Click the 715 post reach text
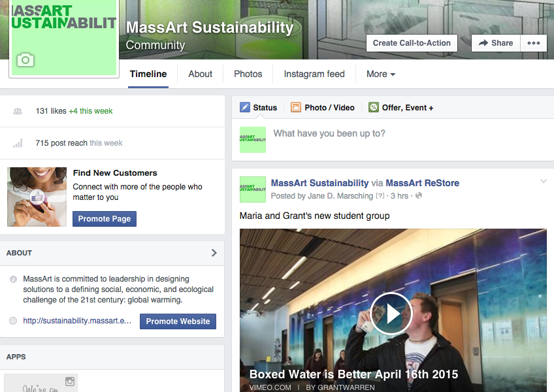Viewport: 554px width, 392px height. (61, 143)
